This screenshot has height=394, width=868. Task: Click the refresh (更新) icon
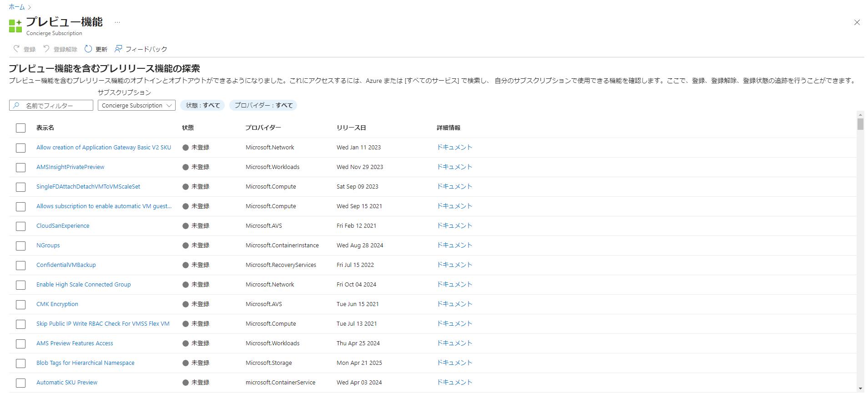(x=88, y=49)
